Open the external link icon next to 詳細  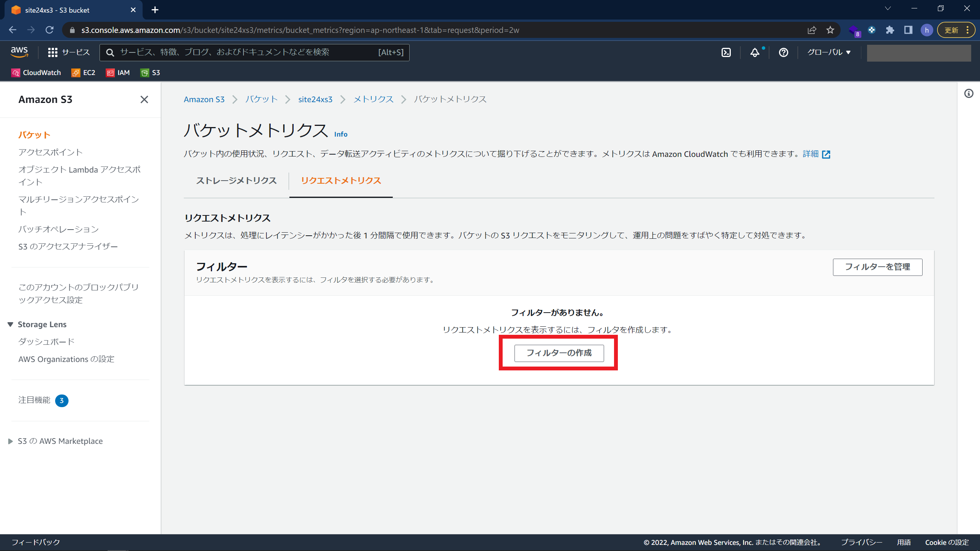click(x=826, y=154)
